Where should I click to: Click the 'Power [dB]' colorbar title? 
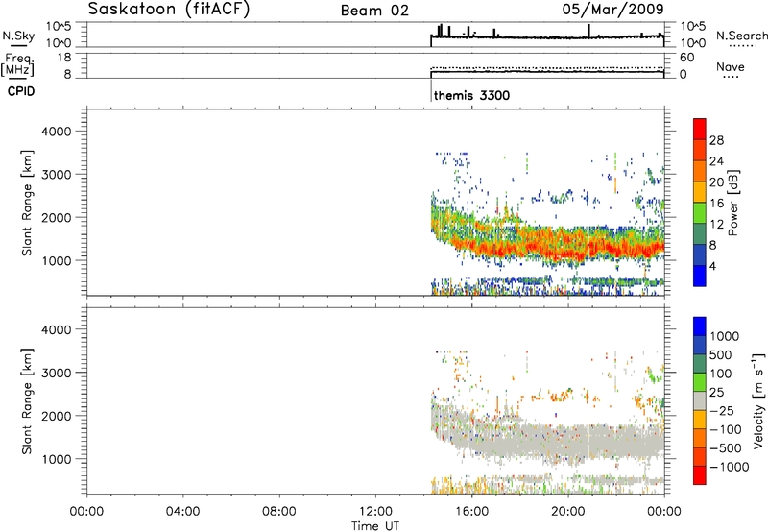click(733, 203)
